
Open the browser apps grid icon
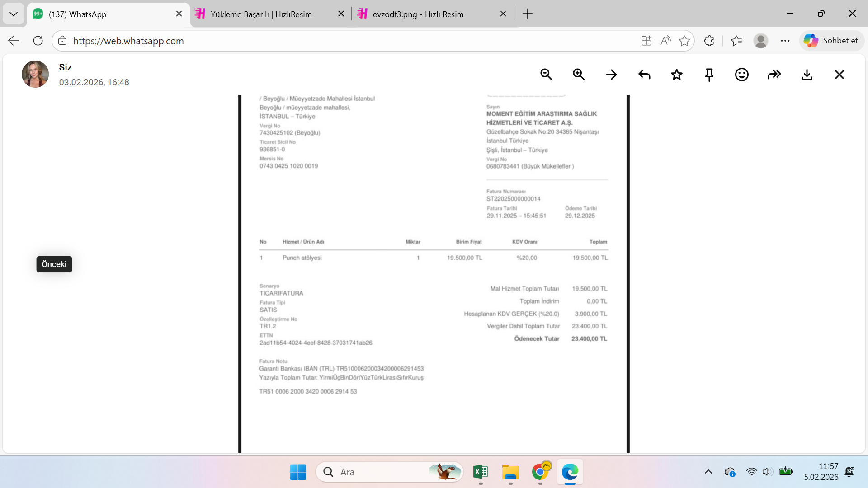(646, 41)
